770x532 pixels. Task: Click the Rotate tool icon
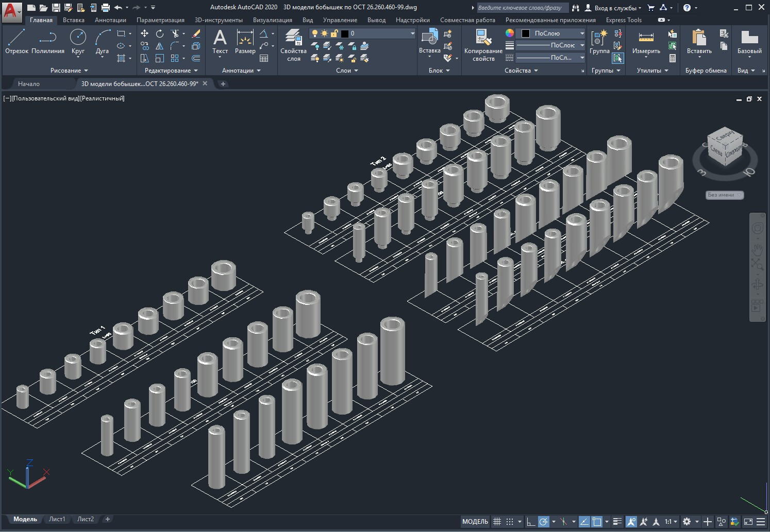(160, 33)
